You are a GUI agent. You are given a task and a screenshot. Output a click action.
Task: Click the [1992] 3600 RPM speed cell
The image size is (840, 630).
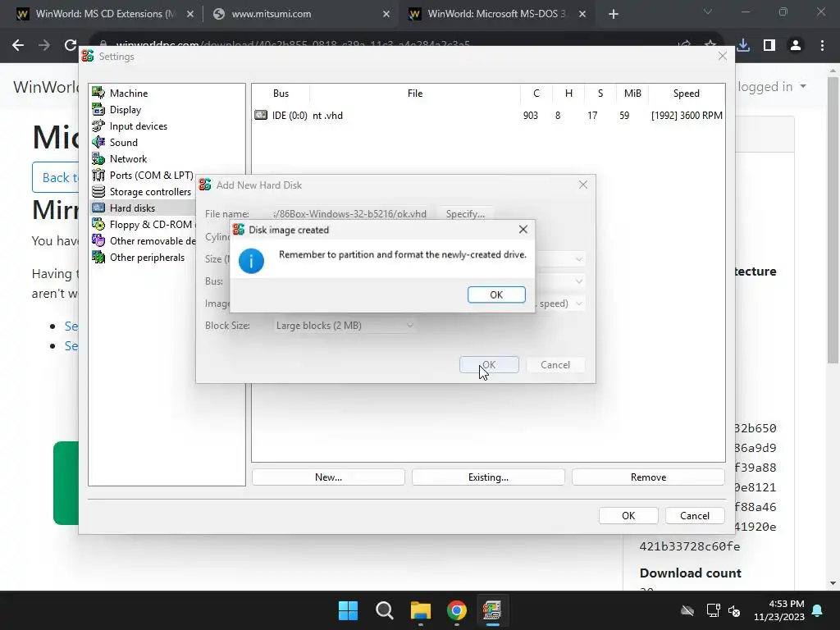[687, 115]
